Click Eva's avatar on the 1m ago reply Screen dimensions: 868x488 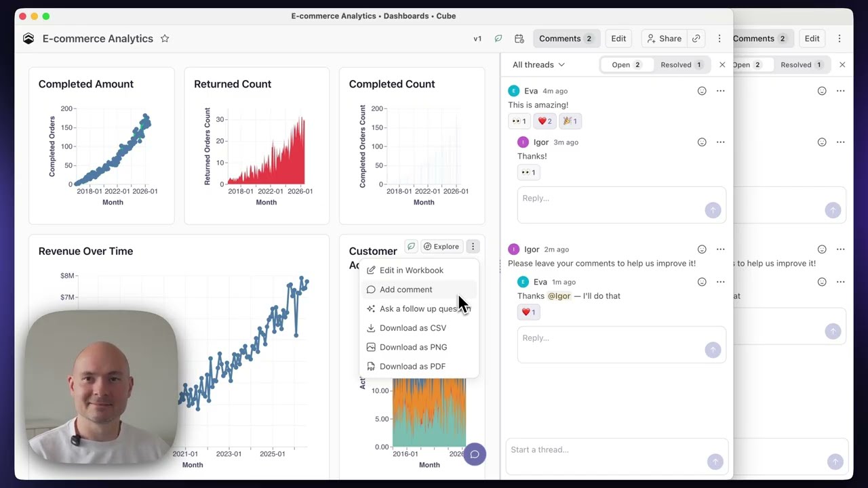click(x=523, y=282)
